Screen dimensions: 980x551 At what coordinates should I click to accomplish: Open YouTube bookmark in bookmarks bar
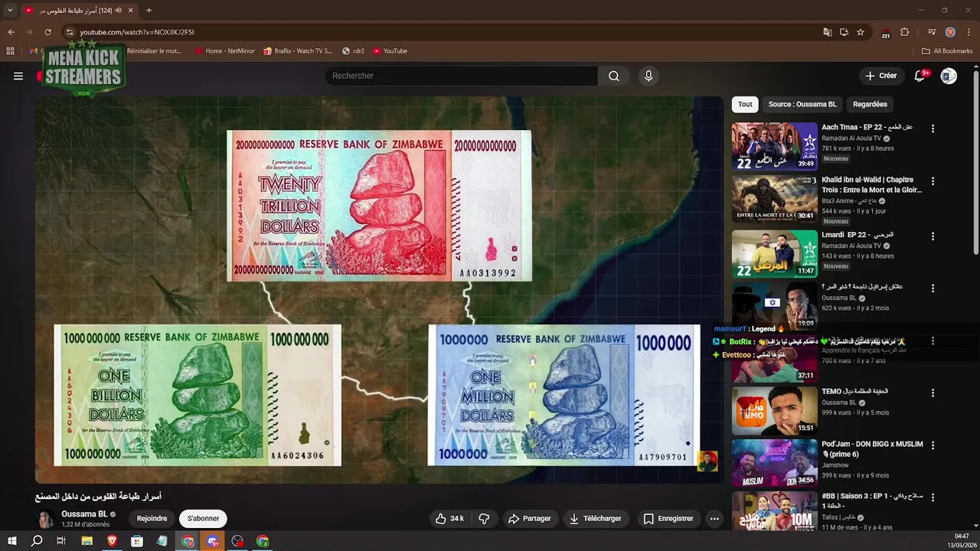point(390,51)
